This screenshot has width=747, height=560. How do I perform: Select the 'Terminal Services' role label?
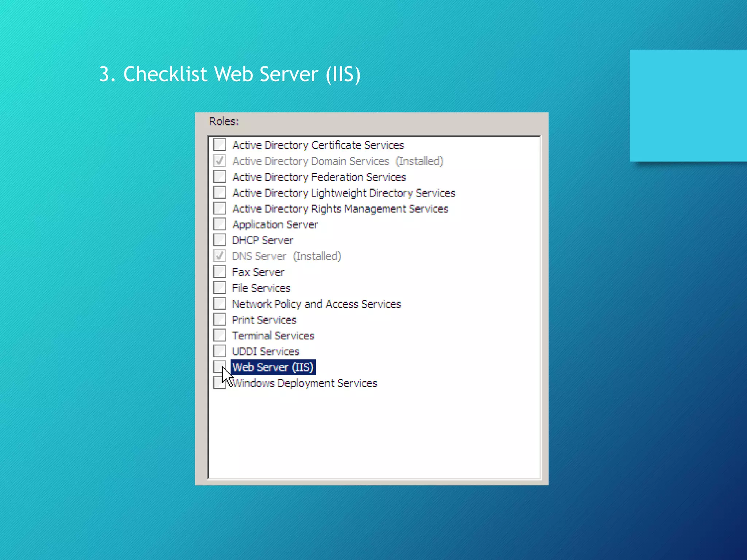pyautogui.click(x=273, y=336)
